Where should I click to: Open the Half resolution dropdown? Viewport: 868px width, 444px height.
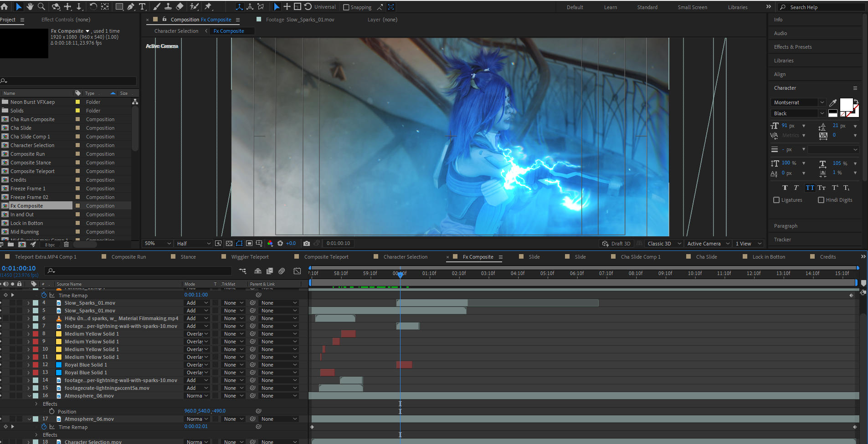tap(194, 244)
